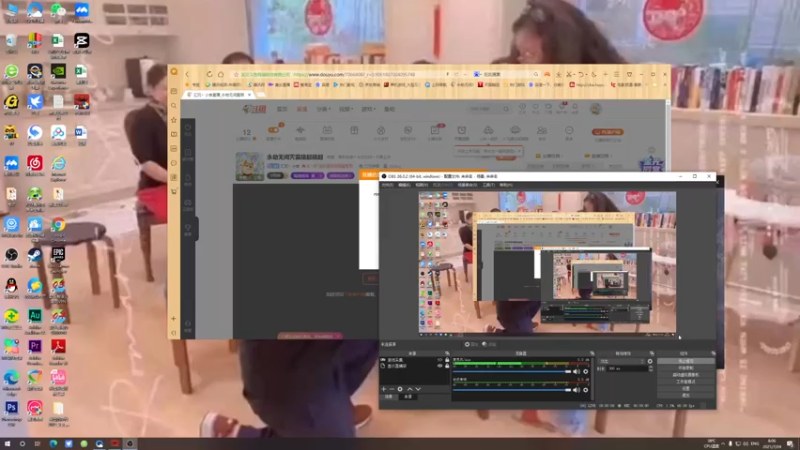Toggle lock of the first OBS source
800x450 pixels.
pyautogui.click(x=447, y=360)
